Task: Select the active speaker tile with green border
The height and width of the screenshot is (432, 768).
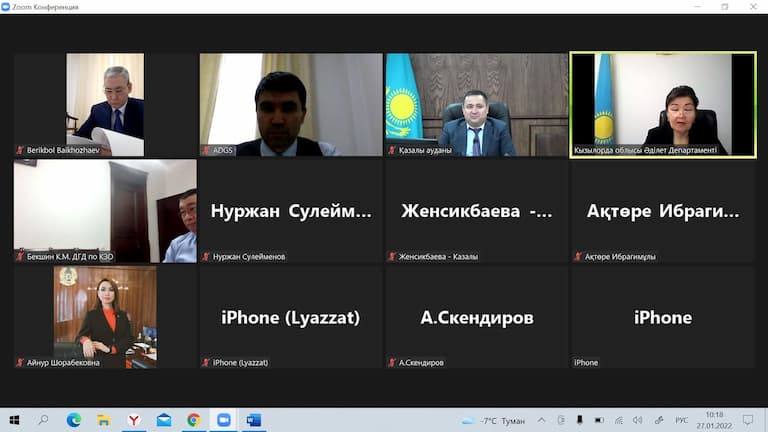Action: pos(662,104)
